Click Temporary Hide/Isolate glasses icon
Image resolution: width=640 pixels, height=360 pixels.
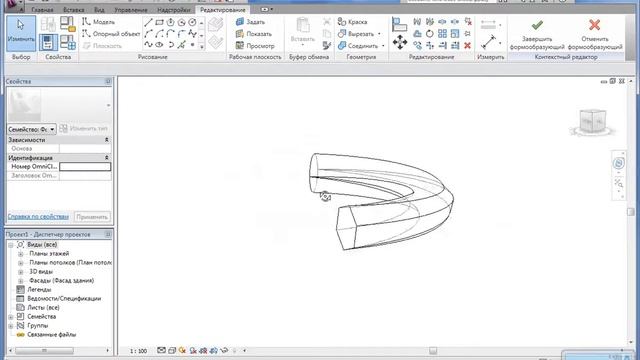tap(224, 351)
